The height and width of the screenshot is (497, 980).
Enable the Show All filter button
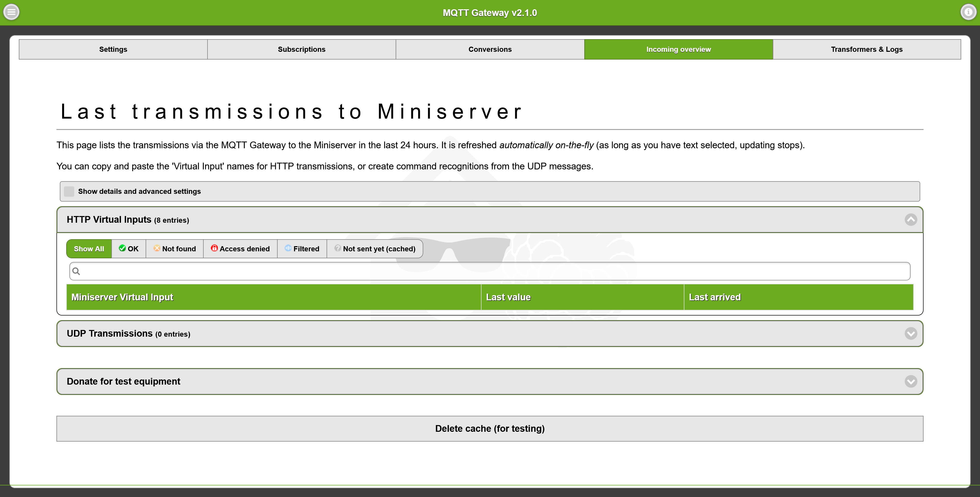[89, 248]
